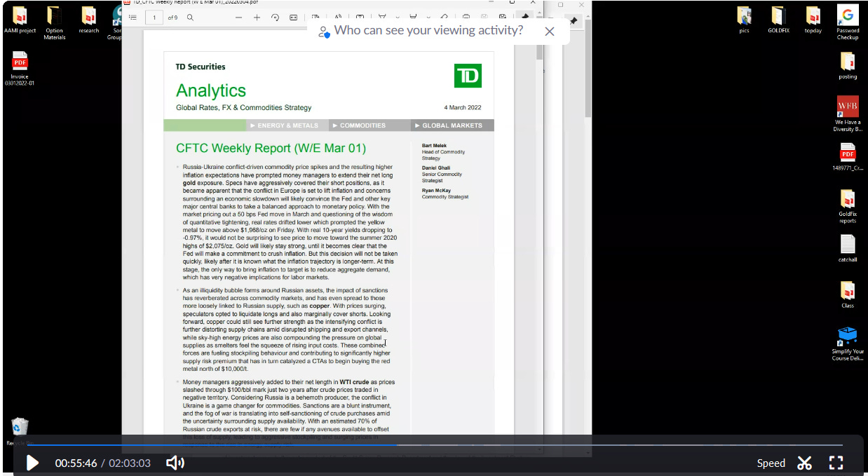
Task: Click the pin icon in the rear window
Action: 574,21
